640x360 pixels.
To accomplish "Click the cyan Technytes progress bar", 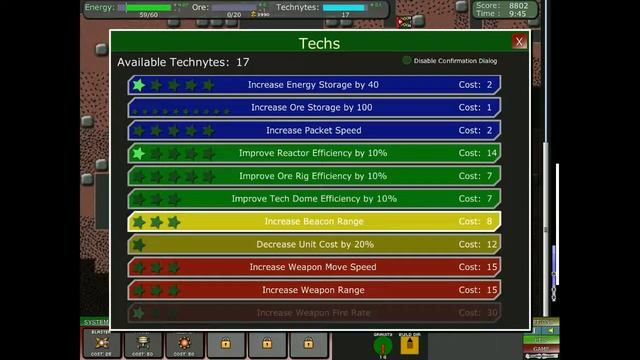I will (344, 7).
